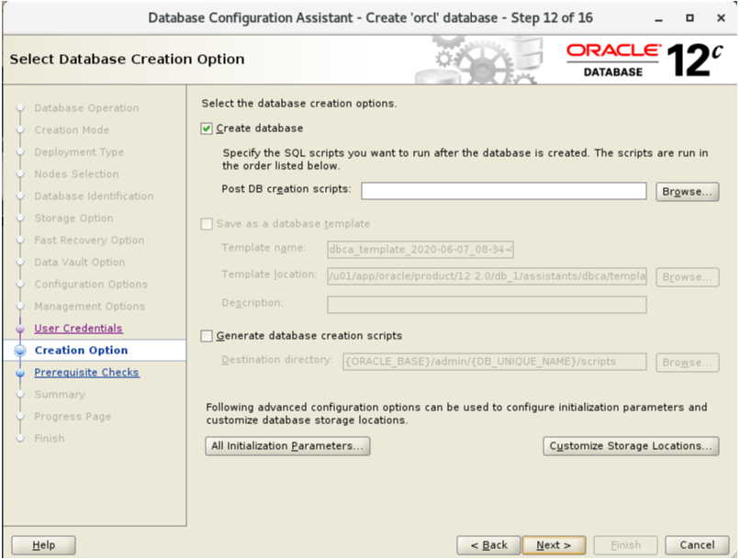Click the Oracle Database 12c logo

645,61
